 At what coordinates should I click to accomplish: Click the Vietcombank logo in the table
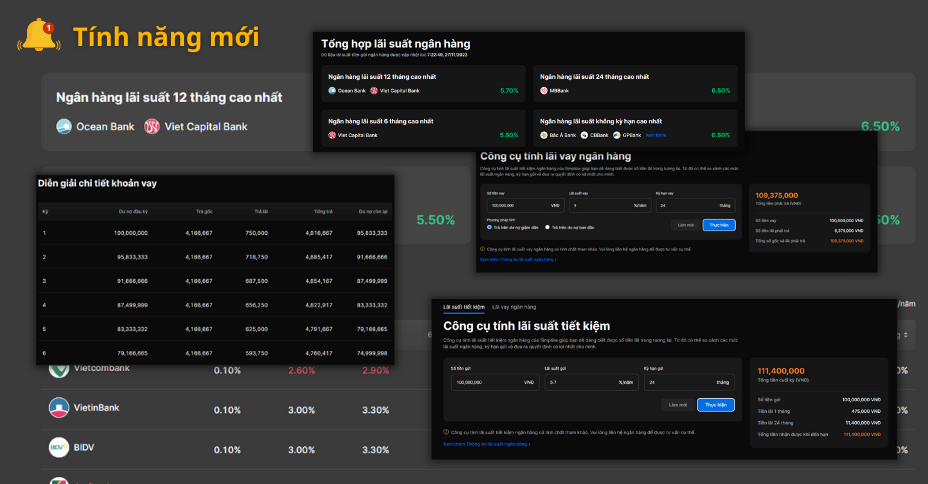point(60,369)
